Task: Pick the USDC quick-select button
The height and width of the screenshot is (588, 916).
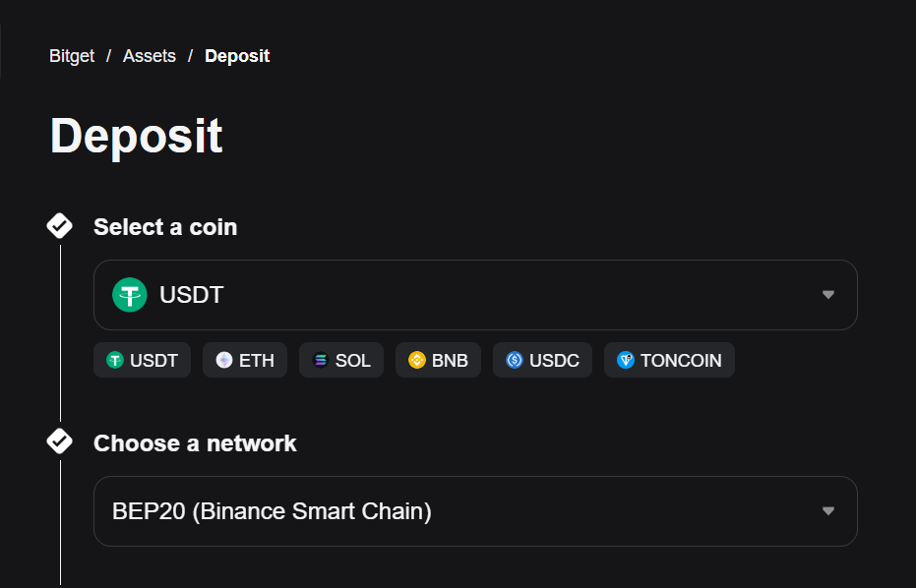Action: [x=543, y=360]
